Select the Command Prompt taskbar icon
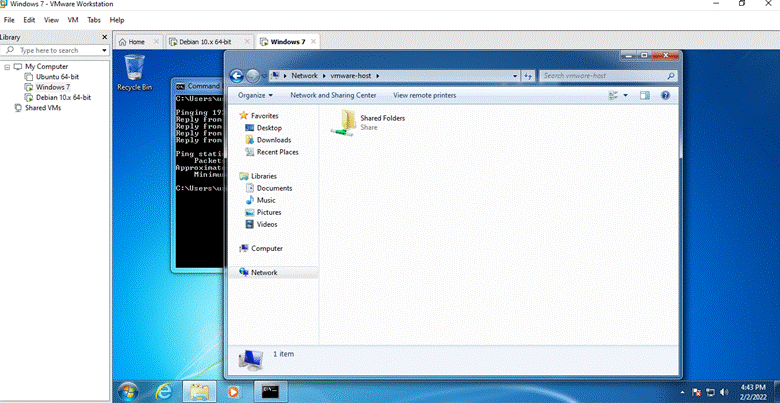The image size is (780, 403). (x=271, y=392)
